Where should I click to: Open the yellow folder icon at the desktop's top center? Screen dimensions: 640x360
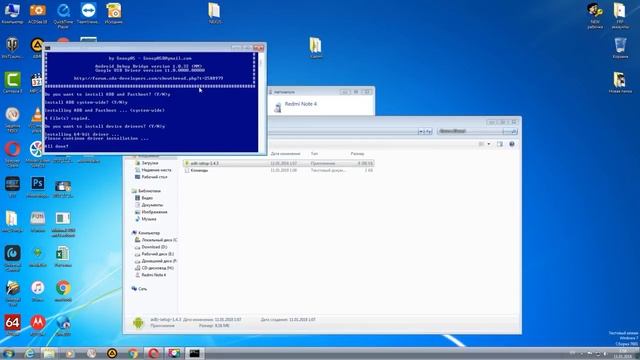click(x=215, y=13)
